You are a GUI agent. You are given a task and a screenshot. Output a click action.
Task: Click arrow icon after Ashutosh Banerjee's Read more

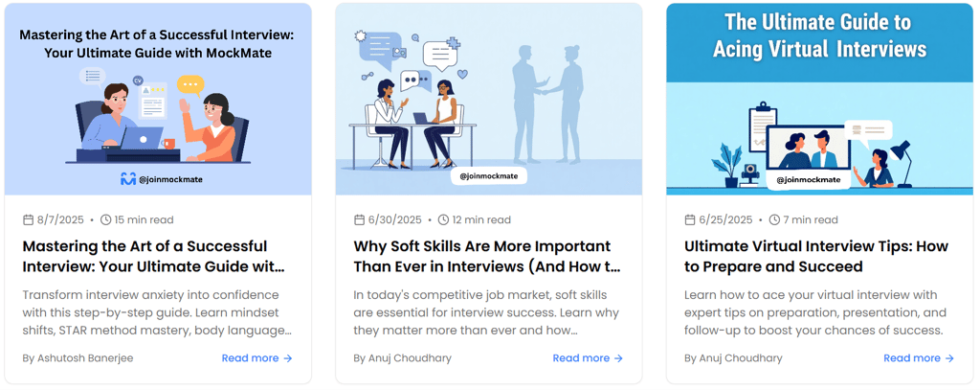pyautogui.click(x=287, y=358)
